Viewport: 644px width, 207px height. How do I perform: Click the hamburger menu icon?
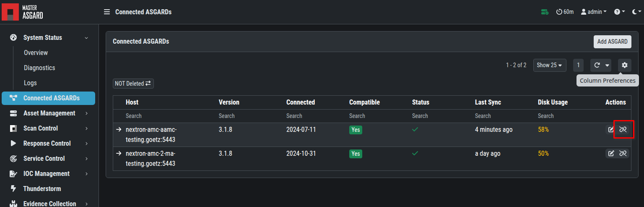(107, 12)
